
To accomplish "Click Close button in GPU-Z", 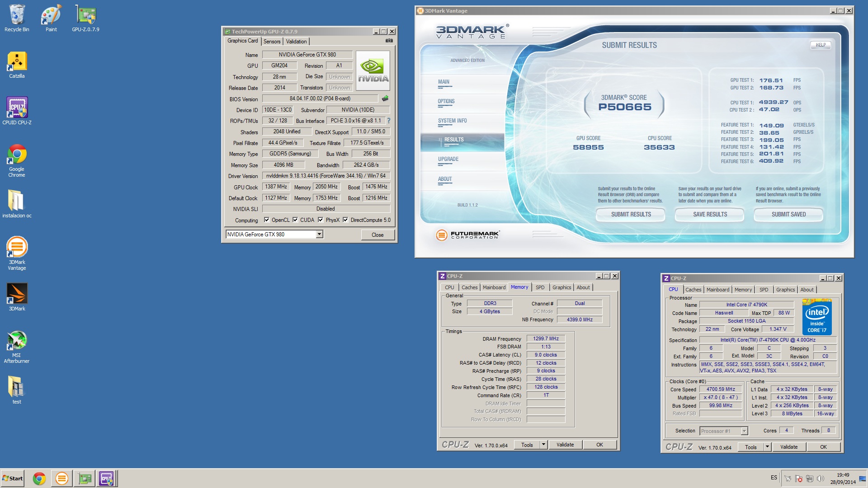I will 377,235.
